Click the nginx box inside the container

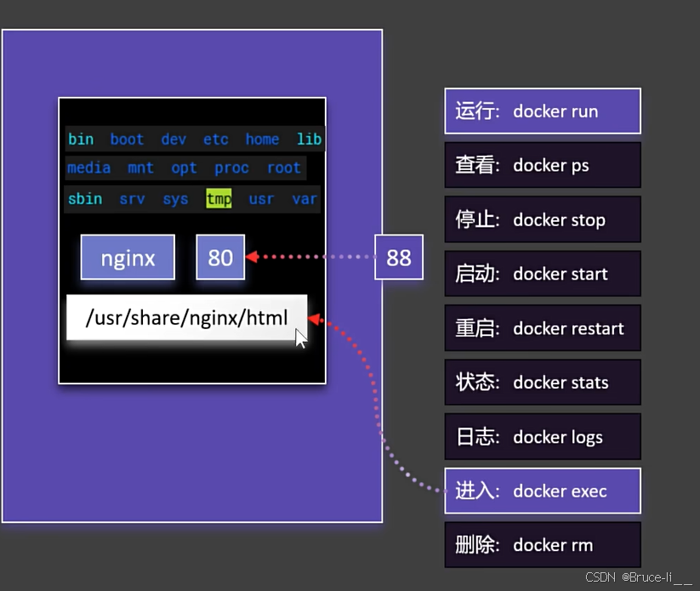point(128,258)
